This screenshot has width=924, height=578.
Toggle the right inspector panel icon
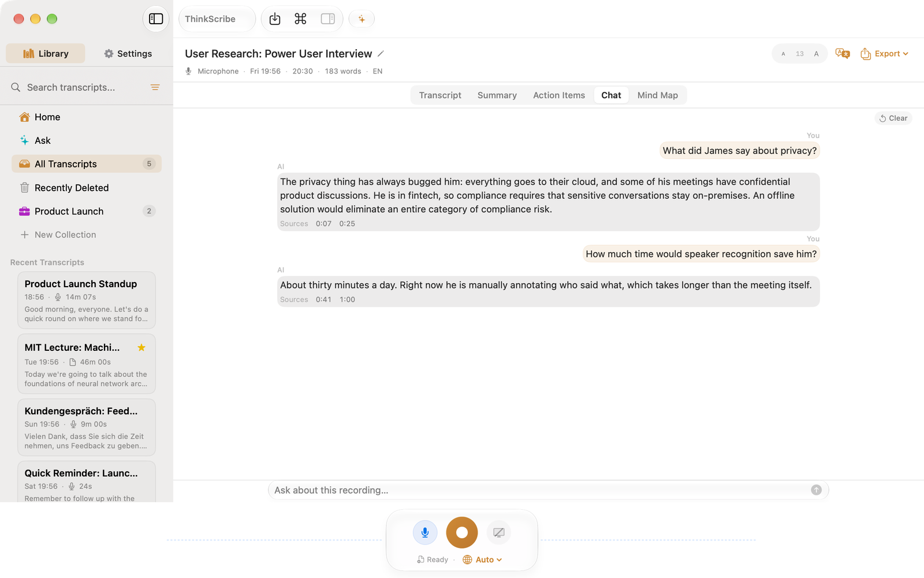(x=327, y=19)
